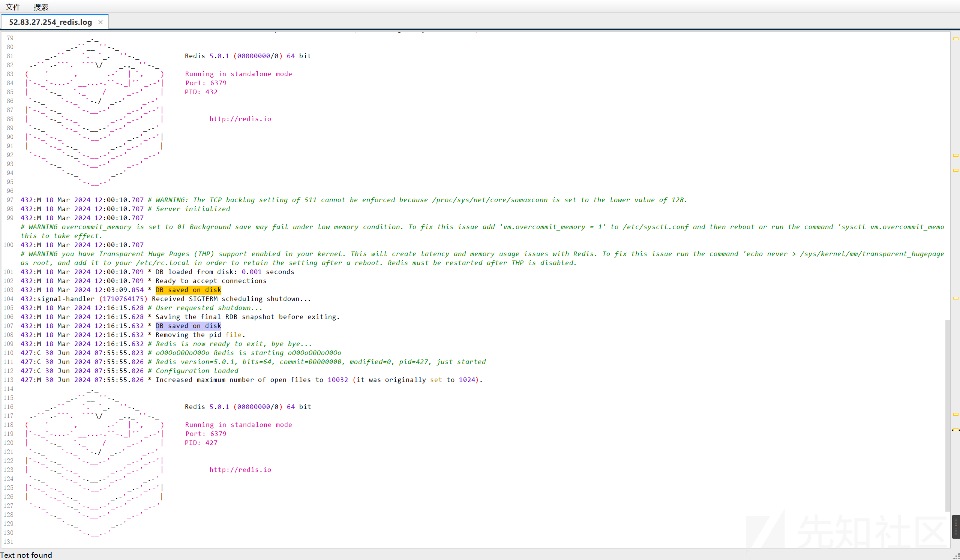Click '# User requested shutdown...' text
This screenshot has height=560, width=960.
pos(205,308)
